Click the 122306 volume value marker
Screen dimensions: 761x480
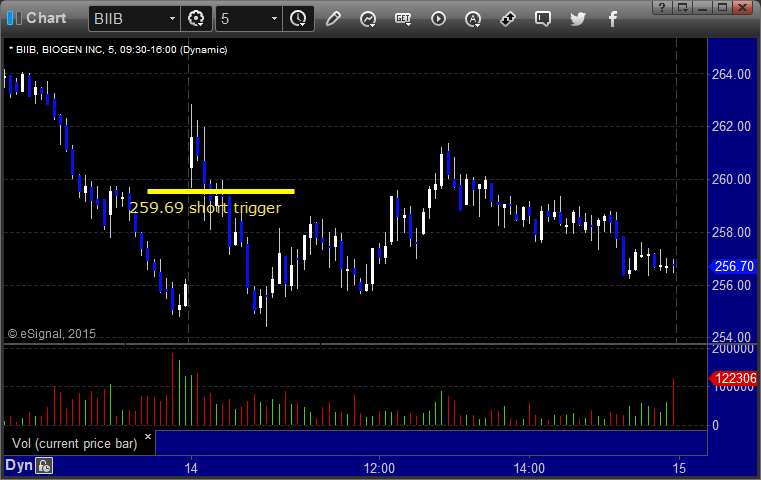point(733,378)
